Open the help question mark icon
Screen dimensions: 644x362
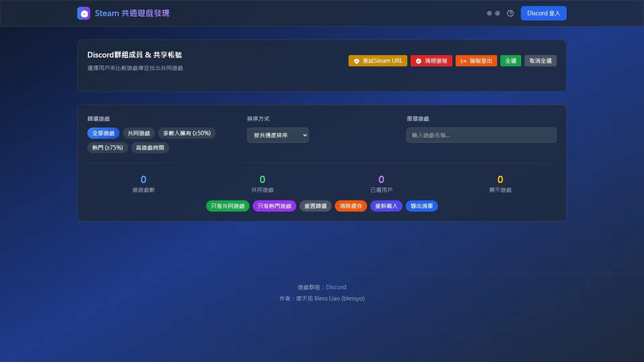tap(510, 13)
